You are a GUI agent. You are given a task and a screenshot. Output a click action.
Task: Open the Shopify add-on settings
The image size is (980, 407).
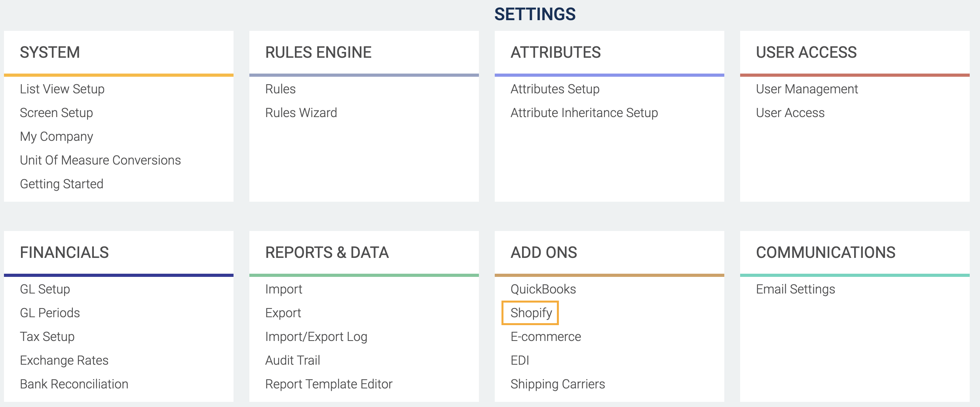pos(531,313)
